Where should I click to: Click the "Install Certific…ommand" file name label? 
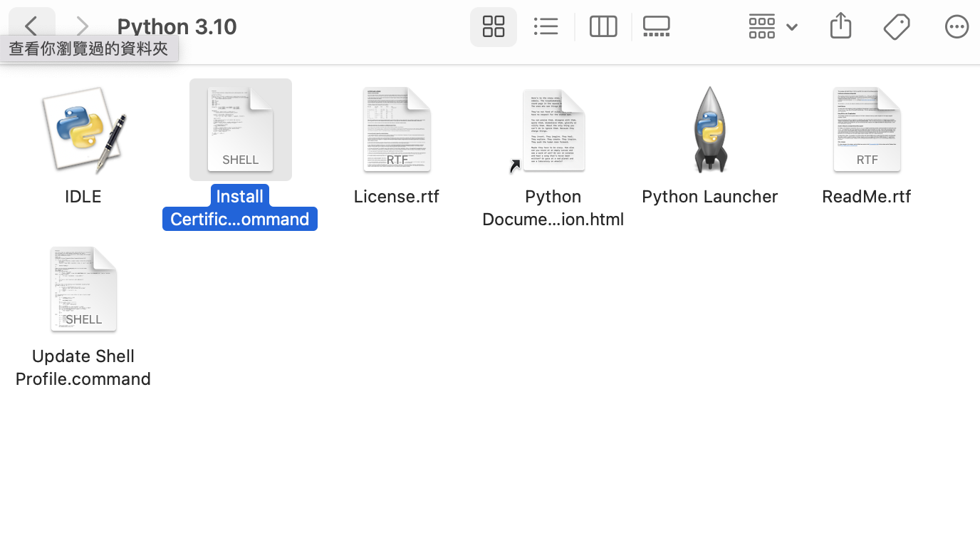pyautogui.click(x=240, y=207)
